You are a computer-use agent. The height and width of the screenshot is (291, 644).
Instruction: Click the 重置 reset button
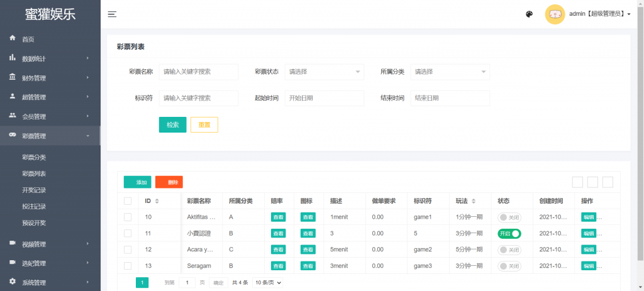coord(204,125)
